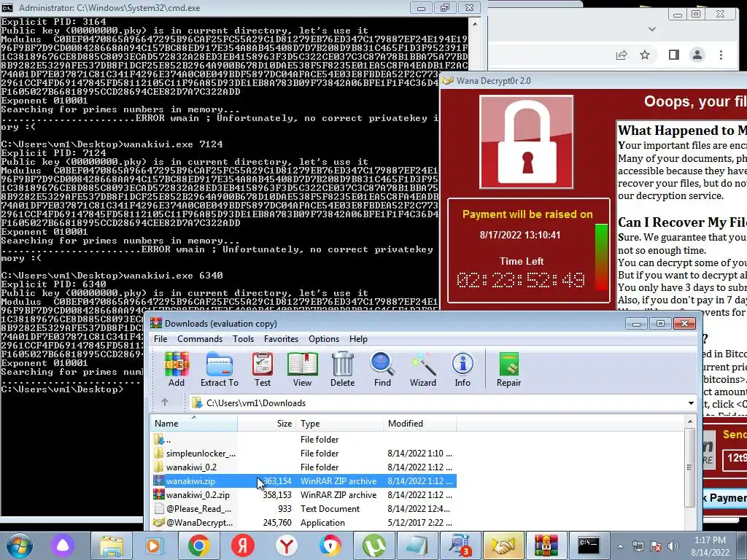Sort file list by Size column
This screenshot has height=560, width=747.
266,423
